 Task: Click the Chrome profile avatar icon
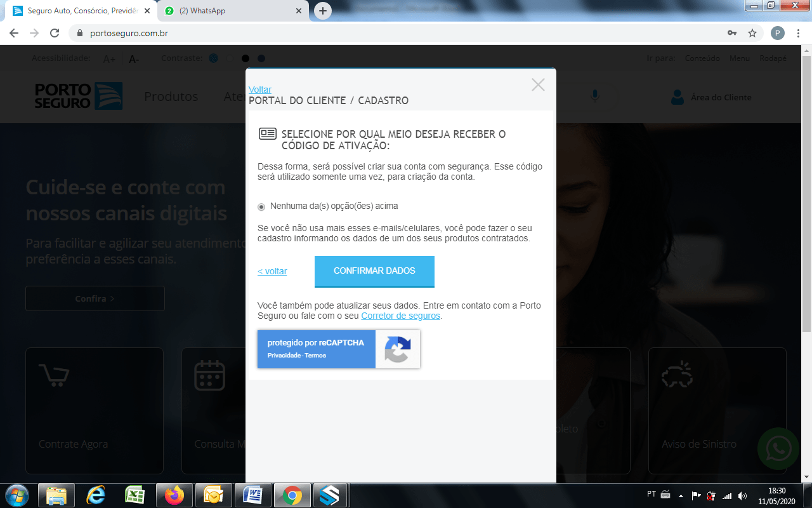tap(777, 33)
